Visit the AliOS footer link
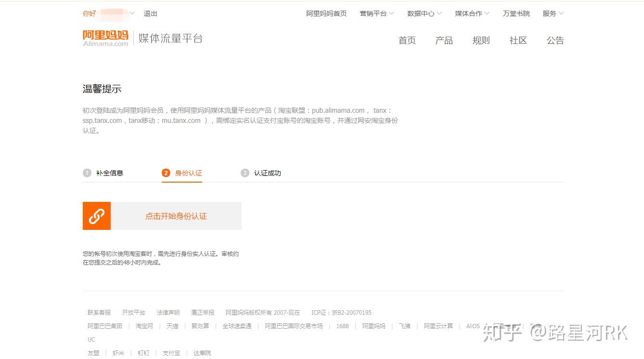 click(473, 326)
